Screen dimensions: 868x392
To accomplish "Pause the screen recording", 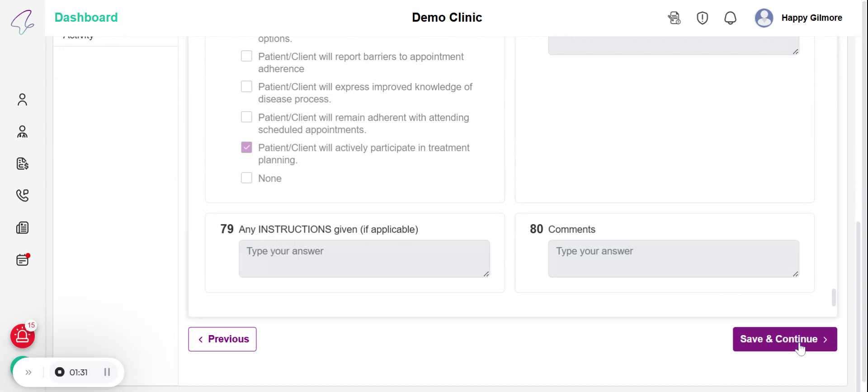I will pos(107,372).
